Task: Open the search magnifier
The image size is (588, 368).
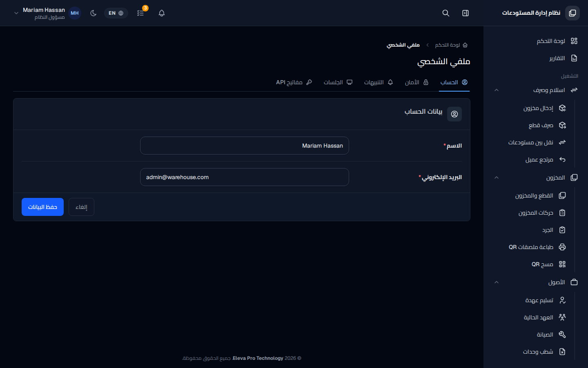Action: 446,13
